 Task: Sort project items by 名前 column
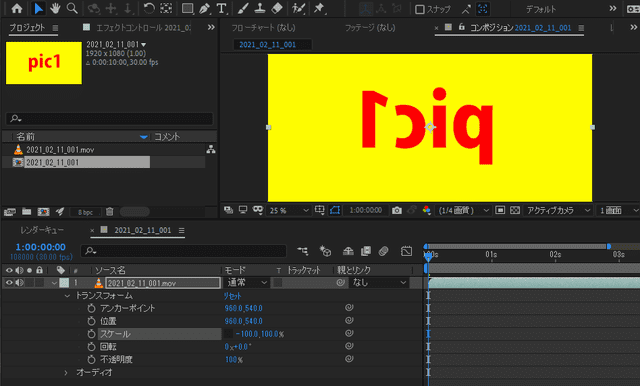[25, 137]
